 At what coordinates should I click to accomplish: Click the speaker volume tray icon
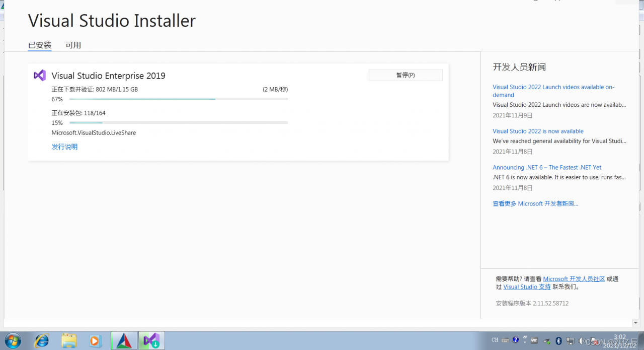click(582, 340)
